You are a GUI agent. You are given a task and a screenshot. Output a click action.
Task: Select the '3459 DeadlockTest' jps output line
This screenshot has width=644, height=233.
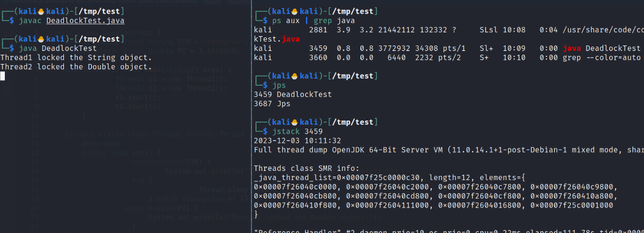click(x=293, y=94)
